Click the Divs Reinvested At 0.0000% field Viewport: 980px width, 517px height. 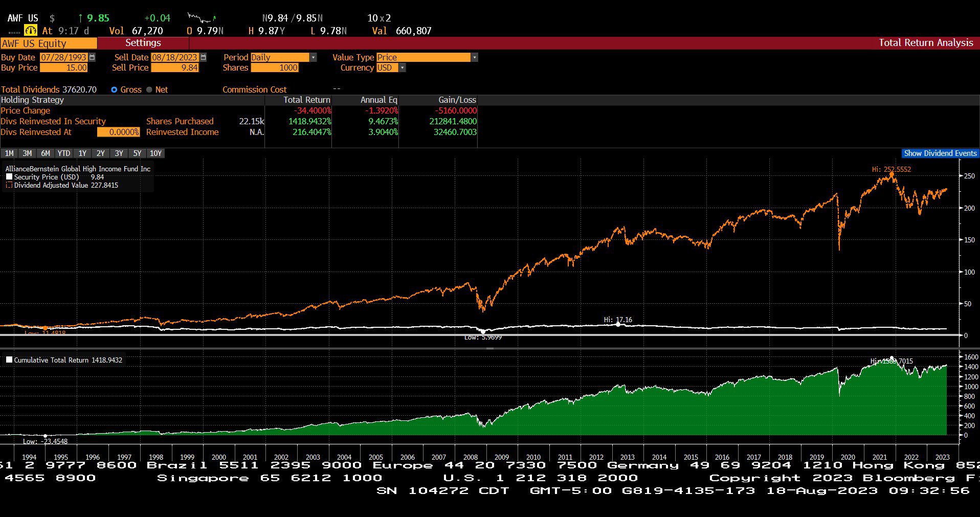[x=118, y=132]
